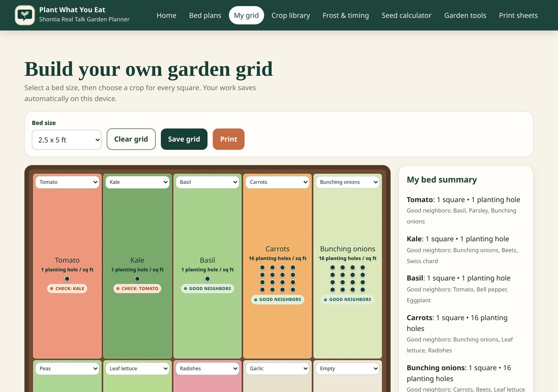This screenshot has height=392, width=558.
Task: Click the Clear grid button
Action: [x=131, y=139]
